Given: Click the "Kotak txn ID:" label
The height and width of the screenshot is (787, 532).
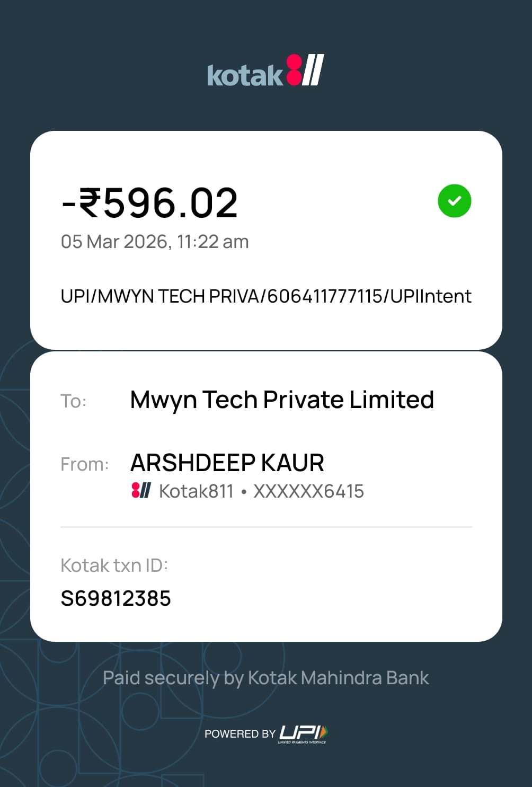Looking at the screenshot, I should pos(114,565).
